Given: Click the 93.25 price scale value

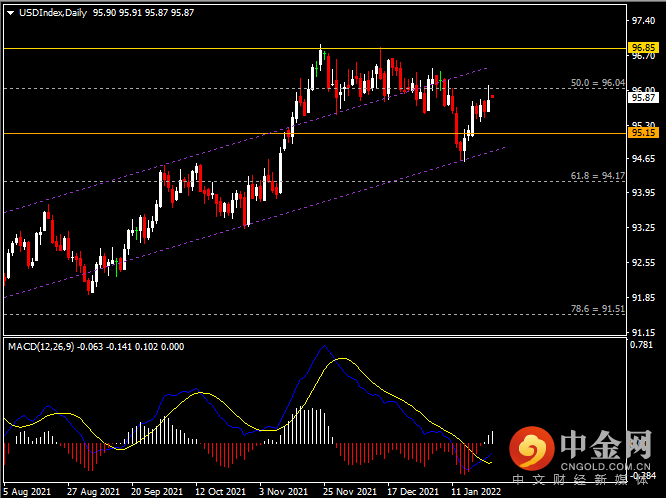Looking at the screenshot, I should click(643, 228).
